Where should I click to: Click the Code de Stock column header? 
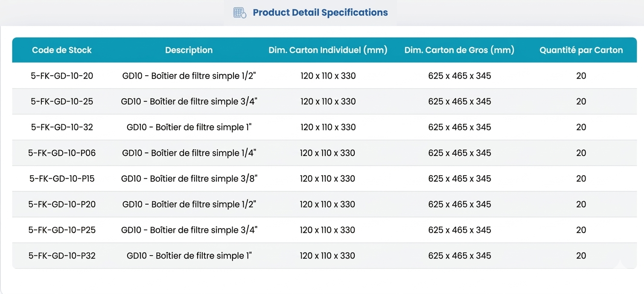point(62,50)
